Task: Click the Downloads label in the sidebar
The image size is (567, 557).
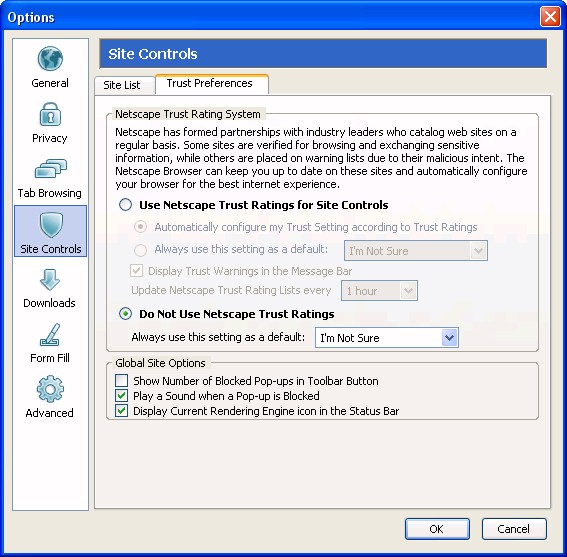Action: pos(50,303)
